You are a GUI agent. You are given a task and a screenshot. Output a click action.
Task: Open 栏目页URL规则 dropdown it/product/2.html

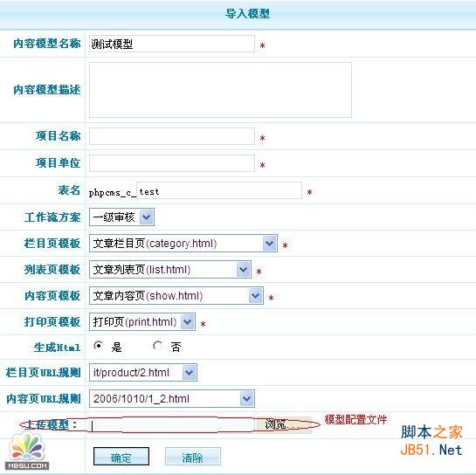click(x=143, y=373)
